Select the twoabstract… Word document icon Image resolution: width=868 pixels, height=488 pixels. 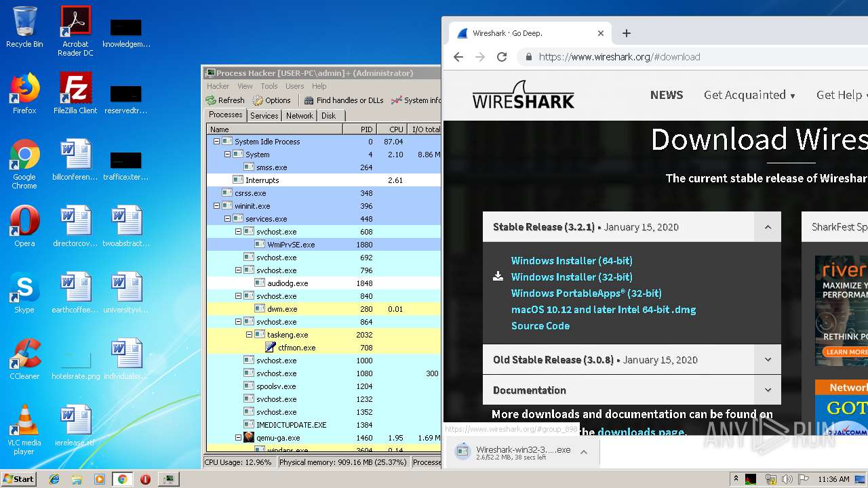[x=127, y=226]
